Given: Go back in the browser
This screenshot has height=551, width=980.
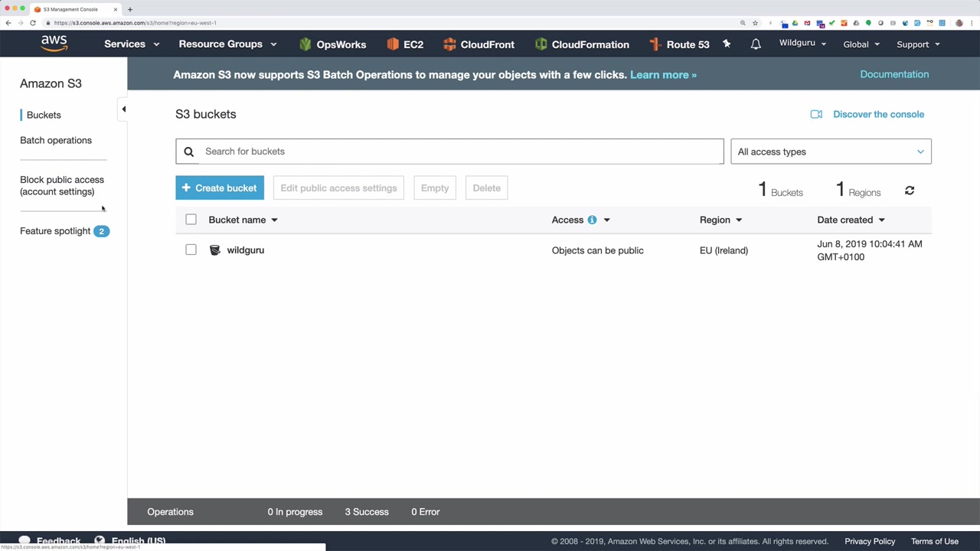Looking at the screenshot, I should 8,23.
